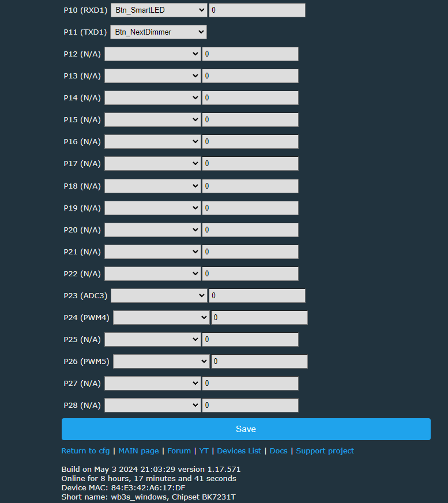
Task: Open the P26 (PWM5) role dropdown
Action: click(161, 362)
